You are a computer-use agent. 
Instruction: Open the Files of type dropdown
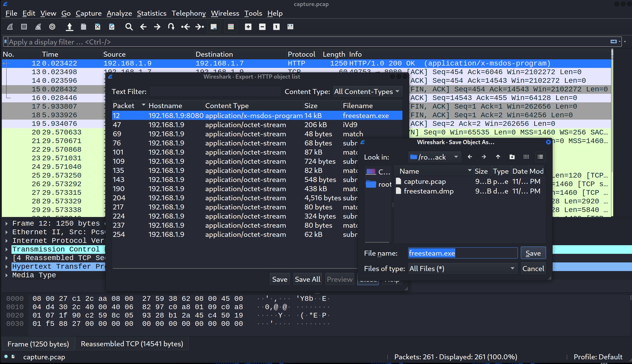coord(463,269)
